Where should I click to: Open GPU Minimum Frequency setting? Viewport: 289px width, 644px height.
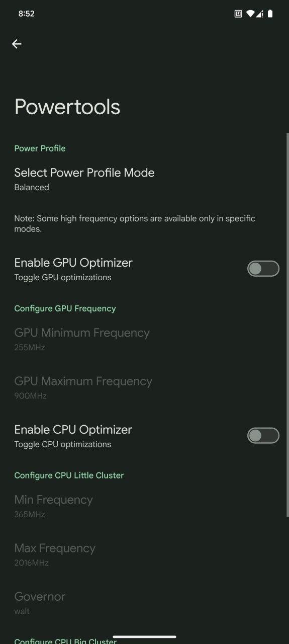(x=144, y=339)
